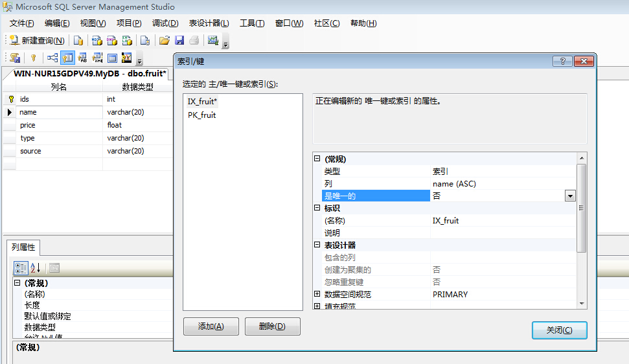Click the 类型 property value 索引
Image resolution: width=629 pixels, height=364 pixels.
coord(503,171)
